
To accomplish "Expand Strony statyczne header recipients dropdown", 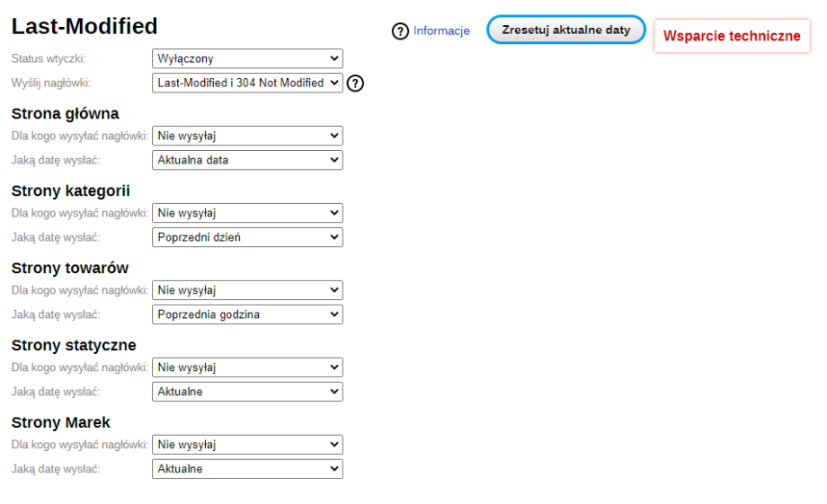I will click(247, 367).
